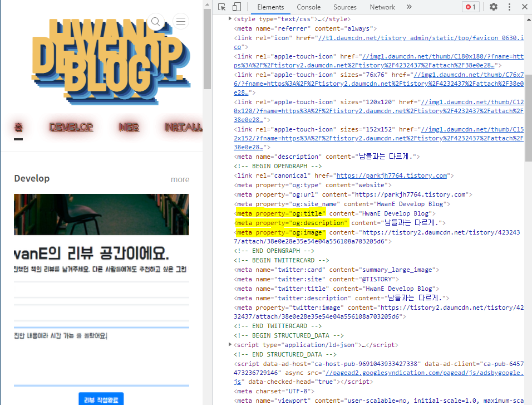The height and width of the screenshot is (405, 532).
Task: Open the DevTools three-dot menu
Action: click(509, 7)
